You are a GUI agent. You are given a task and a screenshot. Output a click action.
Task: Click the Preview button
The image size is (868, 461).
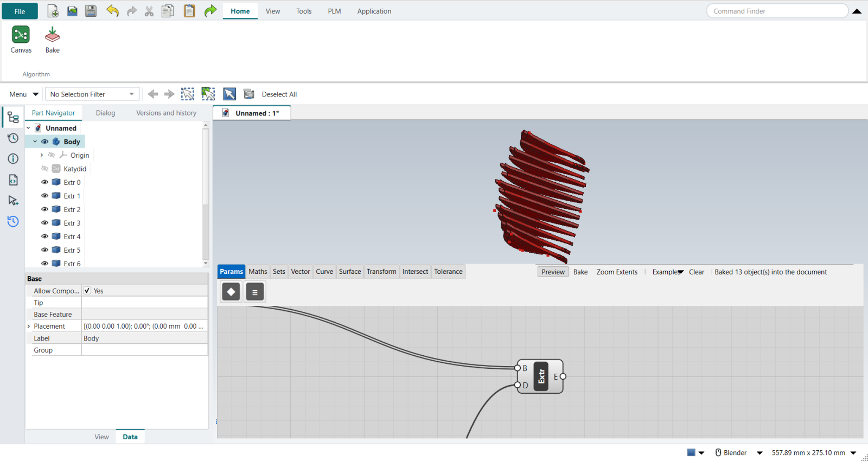[x=553, y=272]
